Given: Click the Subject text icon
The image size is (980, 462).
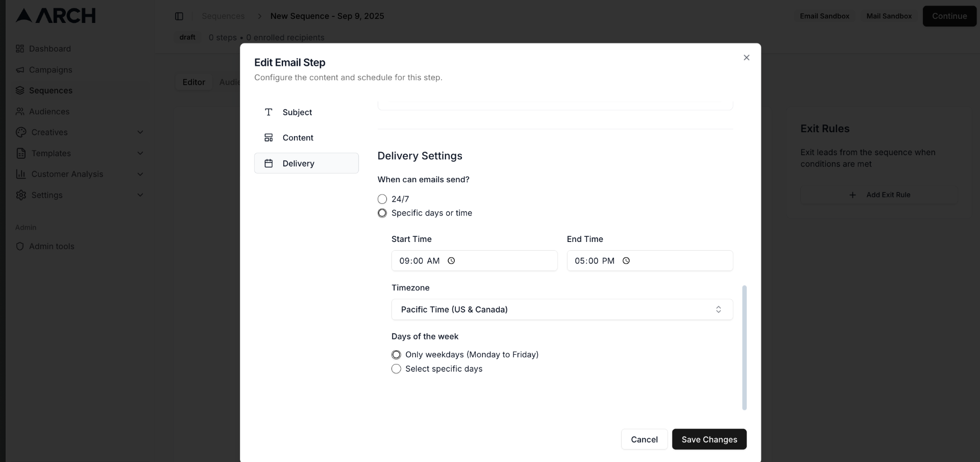Looking at the screenshot, I should click(268, 112).
